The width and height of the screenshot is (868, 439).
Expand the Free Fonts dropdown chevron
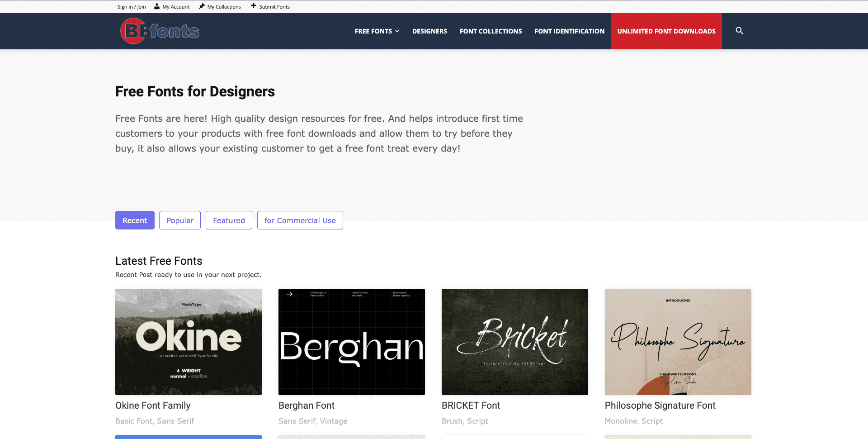[397, 31]
